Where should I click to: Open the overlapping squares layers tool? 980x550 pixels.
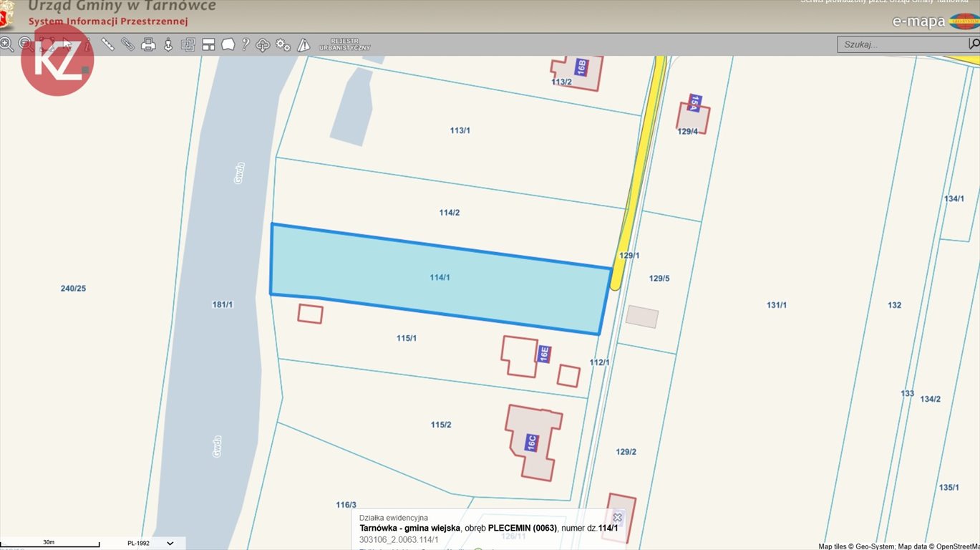tap(188, 44)
